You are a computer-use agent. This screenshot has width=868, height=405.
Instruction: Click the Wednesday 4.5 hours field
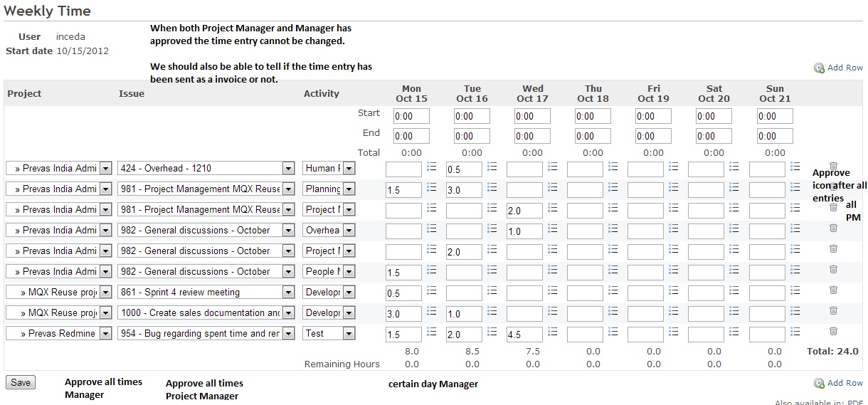point(524,334)
